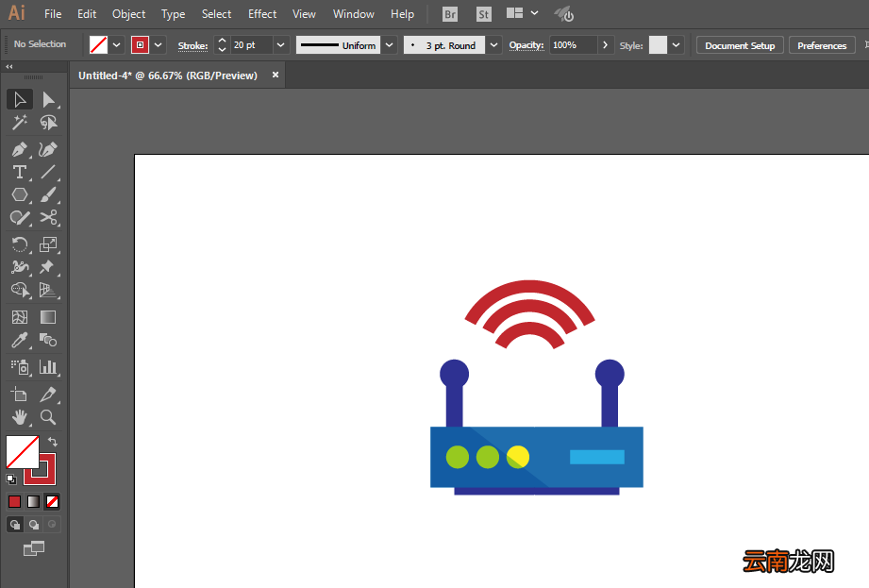Select the Pen tool
Viewport: 869px width, 588px height.
[x=20, y=150]
